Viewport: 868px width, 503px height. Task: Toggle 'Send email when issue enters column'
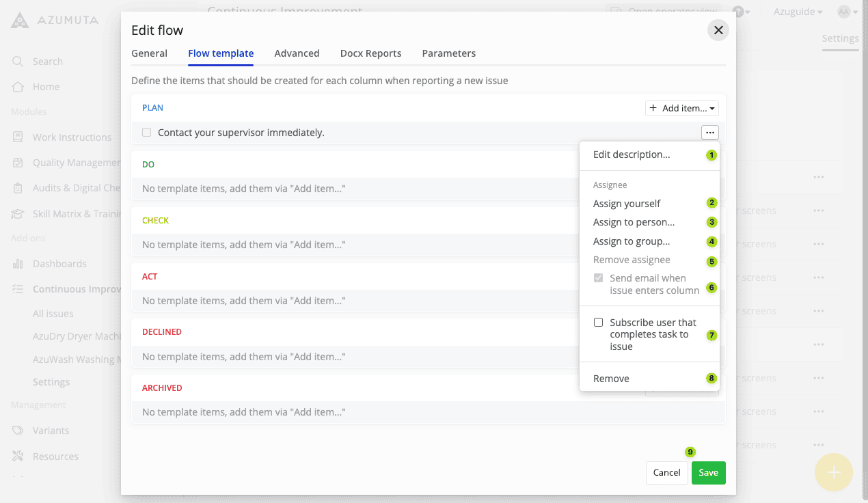(599, 278)
